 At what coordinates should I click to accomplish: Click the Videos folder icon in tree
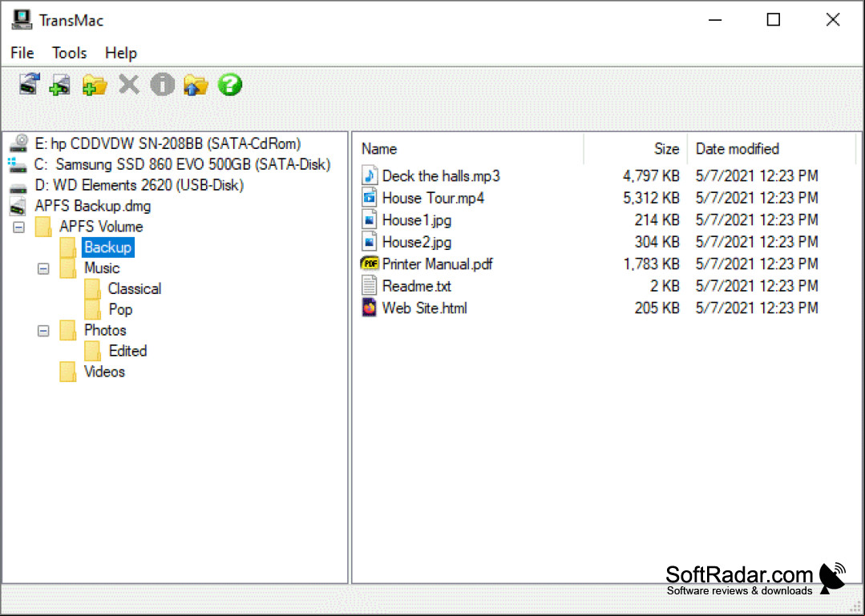(68, 372)
